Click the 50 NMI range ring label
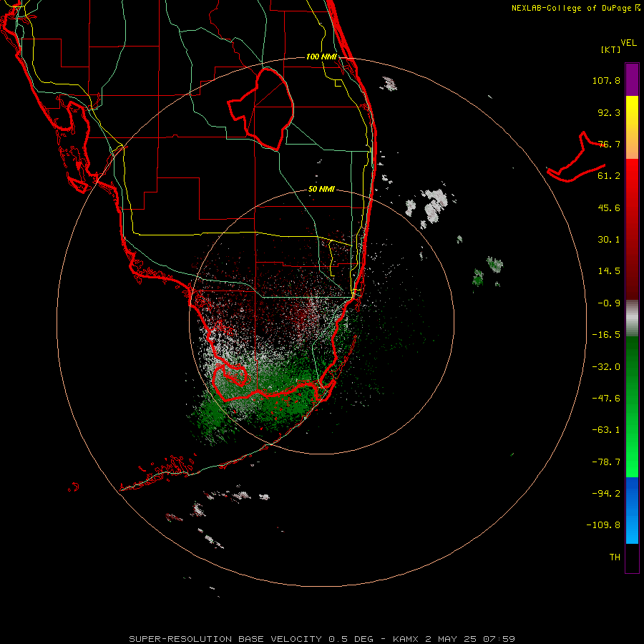 point(321,190)
